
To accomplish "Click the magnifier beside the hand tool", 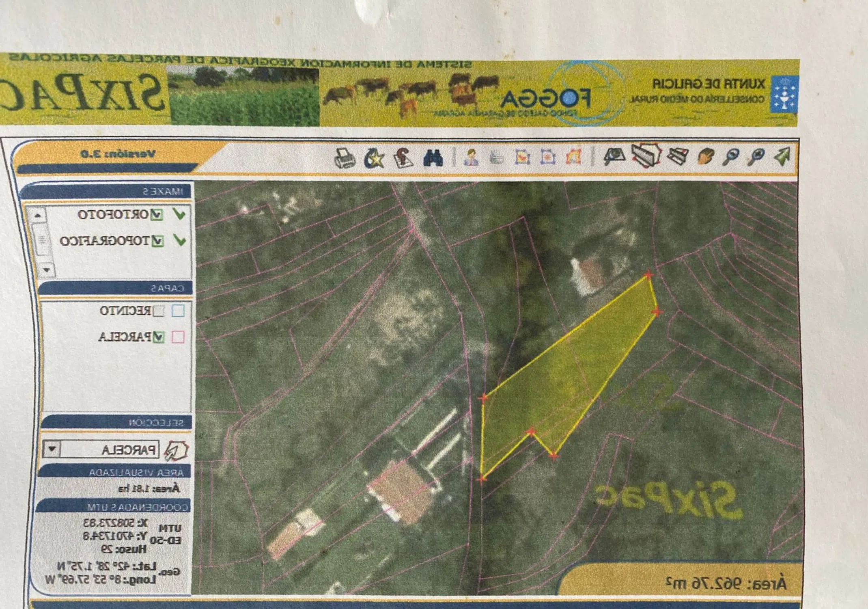I will (x=731, y=156).
